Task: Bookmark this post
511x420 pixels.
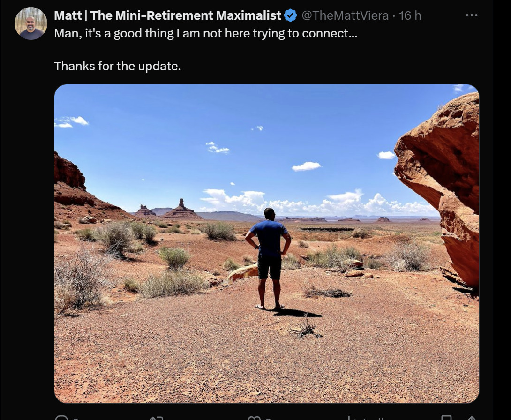Action: [x=446, y=418]
